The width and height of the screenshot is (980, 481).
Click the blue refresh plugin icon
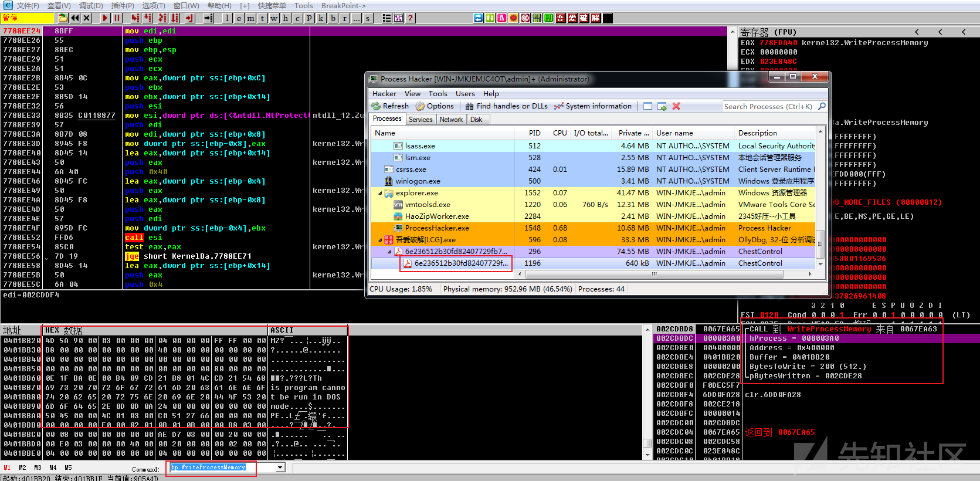click(x=479, y=18)
